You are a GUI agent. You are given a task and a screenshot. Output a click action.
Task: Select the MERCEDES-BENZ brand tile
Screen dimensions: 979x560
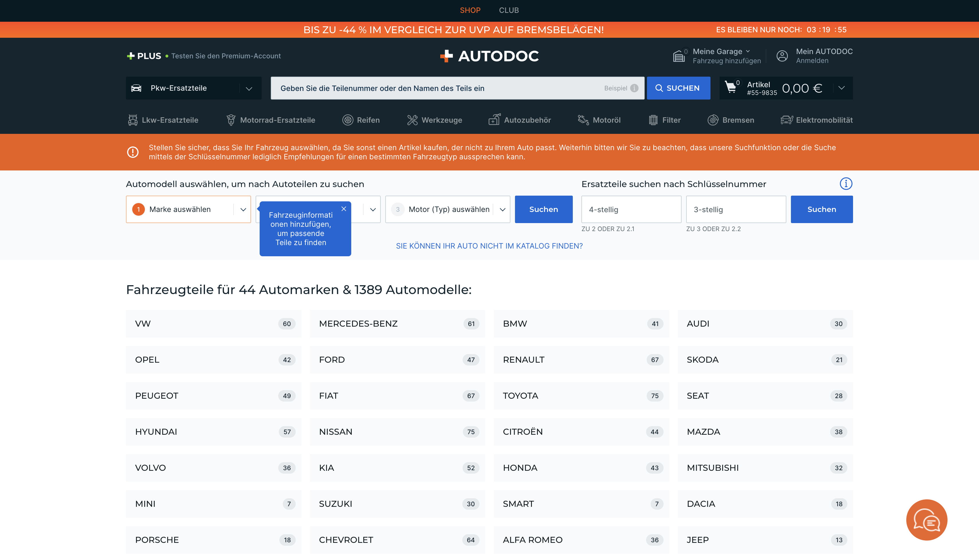coord(398,324)
